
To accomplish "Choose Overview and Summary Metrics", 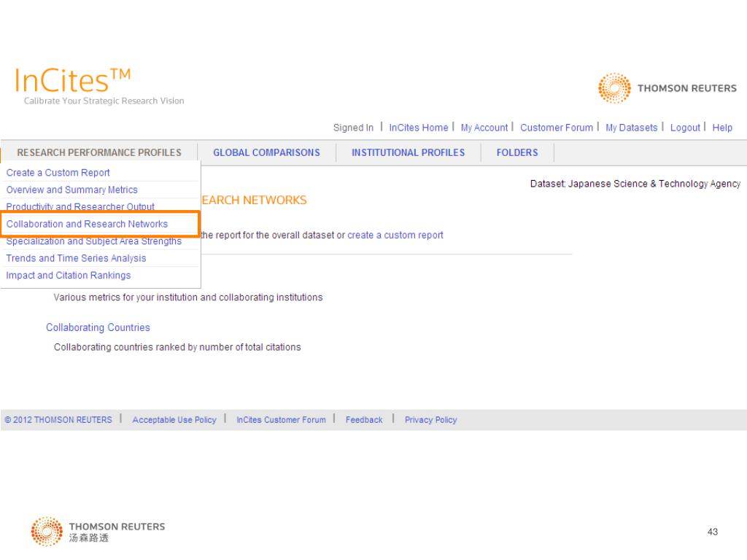I will pyautogui.click(x=72, y=190).
